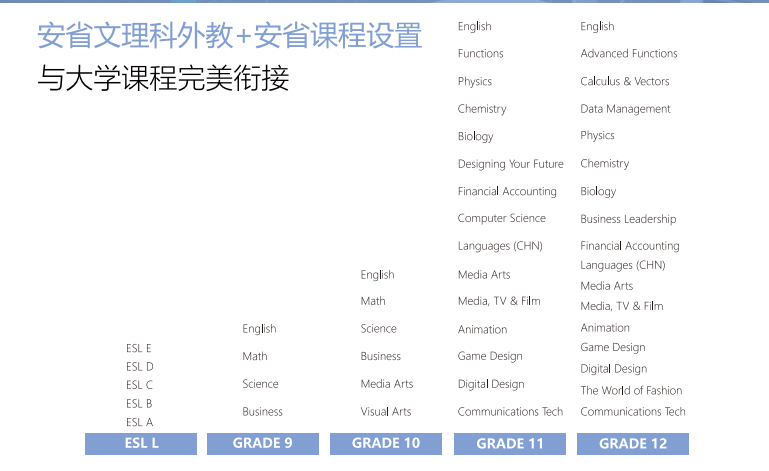This screenshot has height=471, width=769.
Task: Click Game Design in the Grade 11 column
Action: tap(490, 356)
